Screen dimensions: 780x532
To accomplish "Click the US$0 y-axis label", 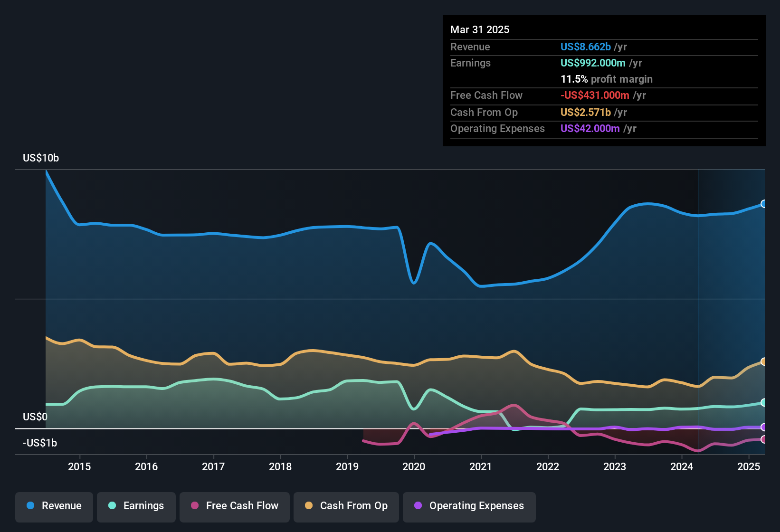I will point(35,417).
